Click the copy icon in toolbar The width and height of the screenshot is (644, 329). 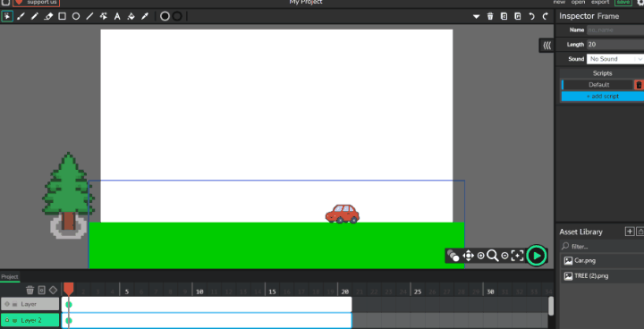coord(504,16)
